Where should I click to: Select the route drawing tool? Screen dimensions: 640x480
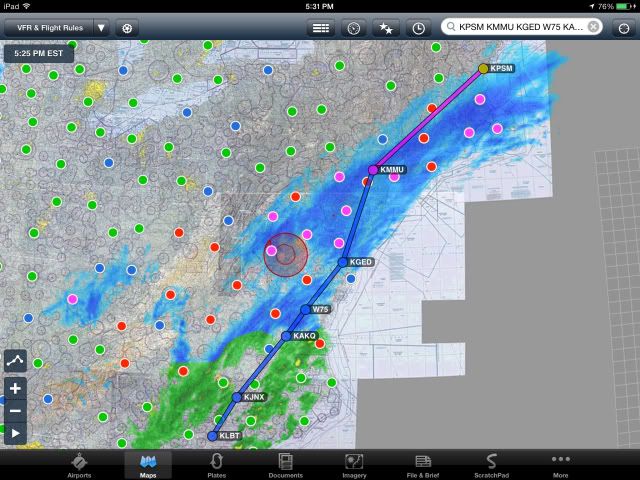[x=15, y=359]
